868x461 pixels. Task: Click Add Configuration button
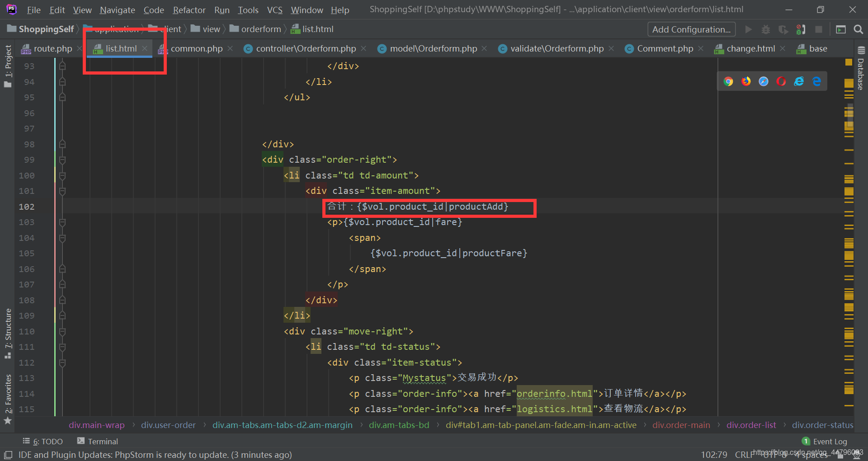tap(691, 29)
